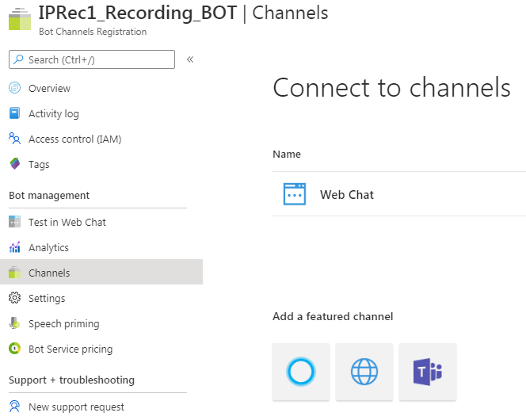Add the Direct Line globe channel
This screenshot has height=420, width=526.
[x=364, y=372]
